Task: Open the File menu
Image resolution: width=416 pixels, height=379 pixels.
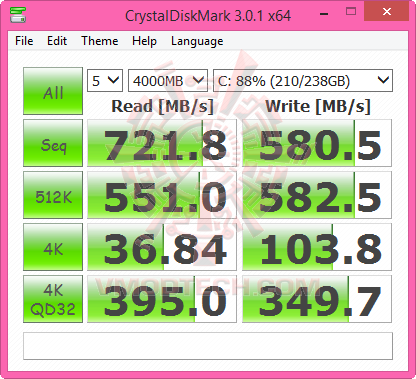Action: [x=24, y=41]
